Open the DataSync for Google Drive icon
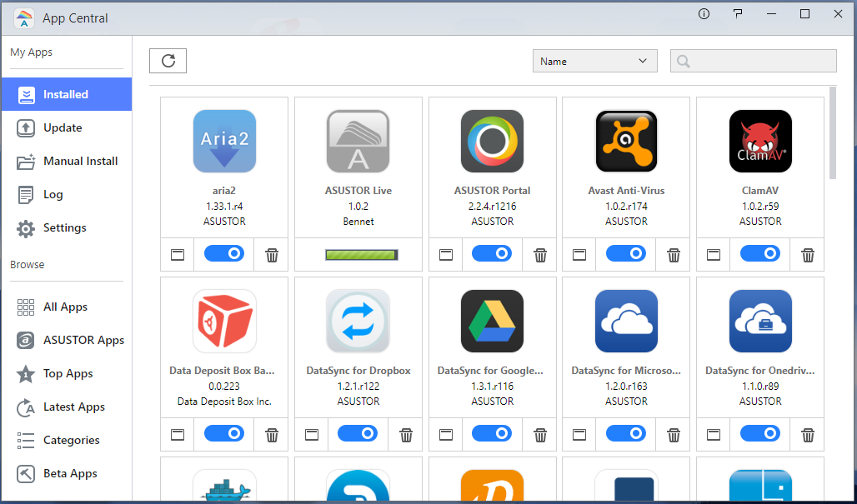Image resolution: width=857 pixels, height=504 pixels. pos(492,321)
